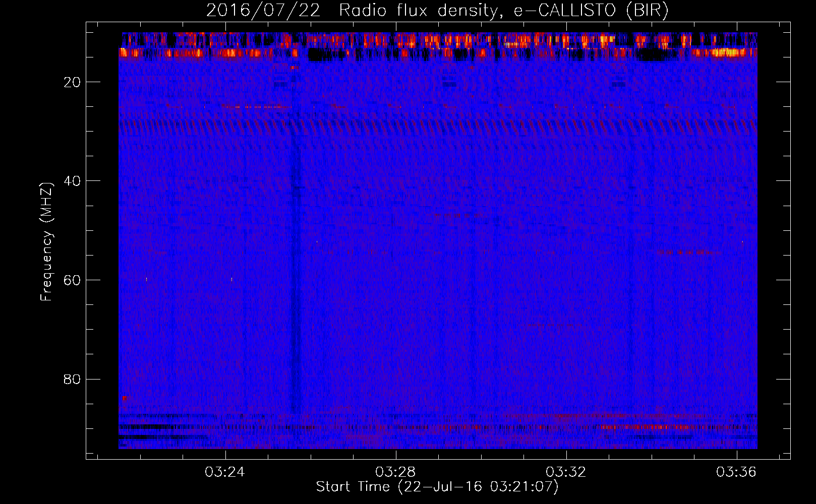Click the 60 MHz frequency tick label
816x504 pixels.
[x=73, y=280]
